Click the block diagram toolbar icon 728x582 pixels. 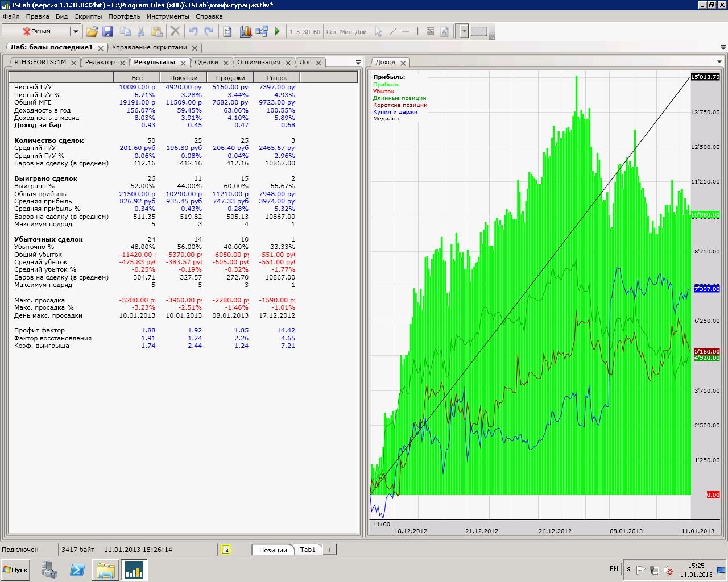click(x=262, y=32)
